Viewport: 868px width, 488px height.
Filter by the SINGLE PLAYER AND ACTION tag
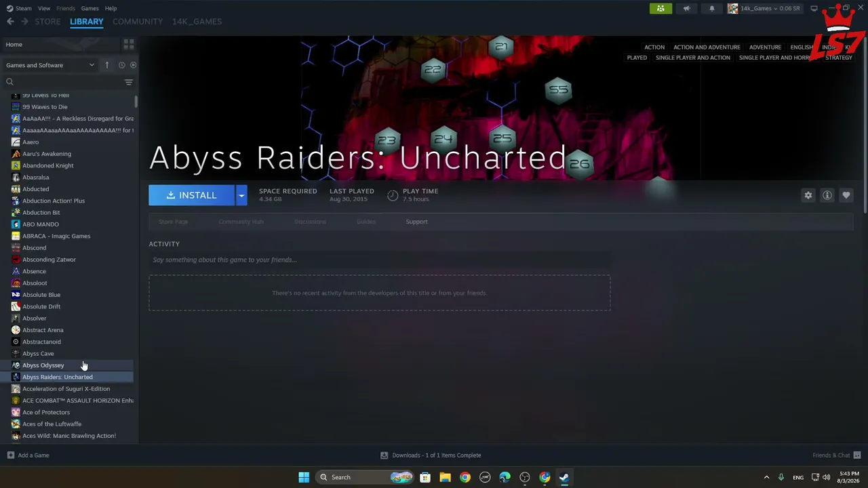tap(693, 58)
